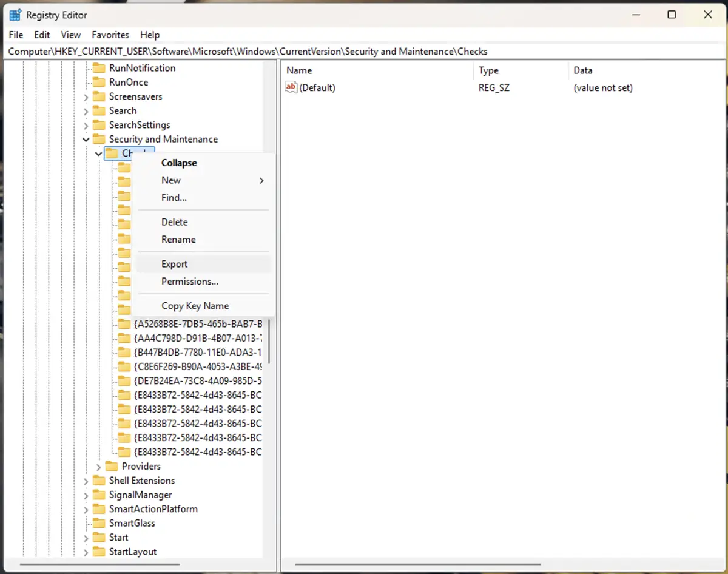Click the (Default) string value icon
Viewport: 728px width, 574px height.
pyautogui.click(x=291, y=87)
